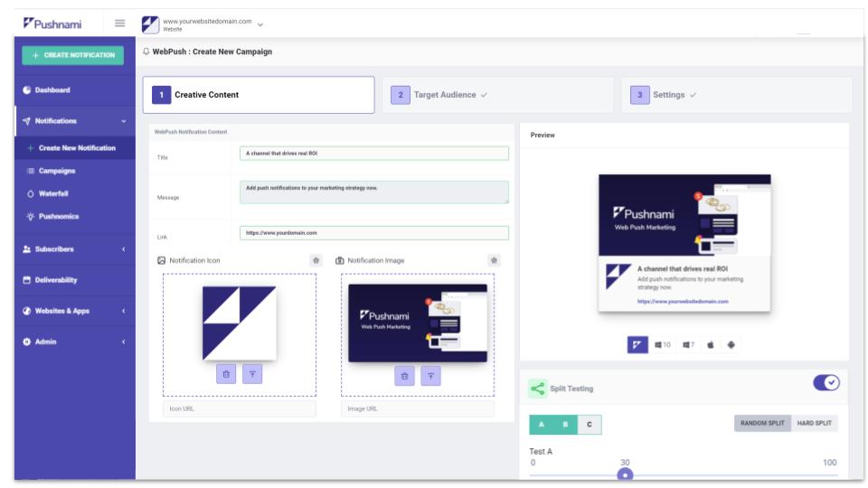Screen dimensions: 868x488
Task: Click the upload button under Notification Image
Action: coord(430,375)
